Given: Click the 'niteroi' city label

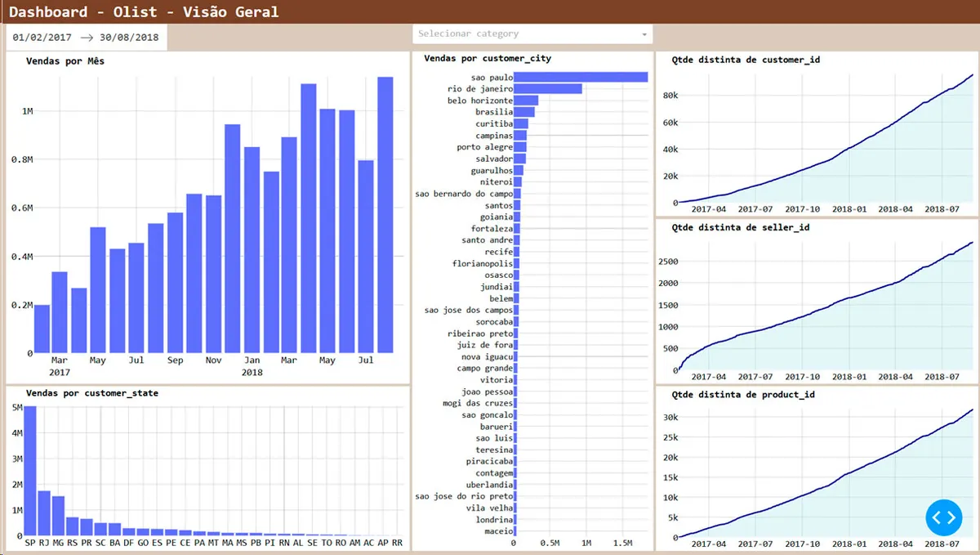Looking at the screenshot, I should (497, 182).
